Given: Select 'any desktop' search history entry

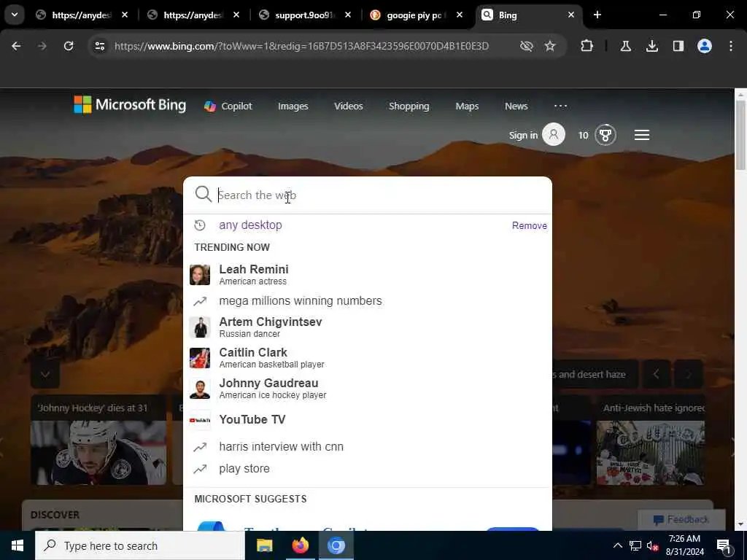Looking at the screenshot, I should (250, 225).
